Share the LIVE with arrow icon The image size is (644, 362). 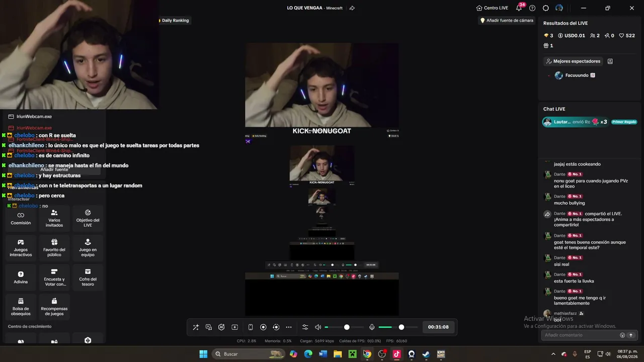click(x=352, y=8)
